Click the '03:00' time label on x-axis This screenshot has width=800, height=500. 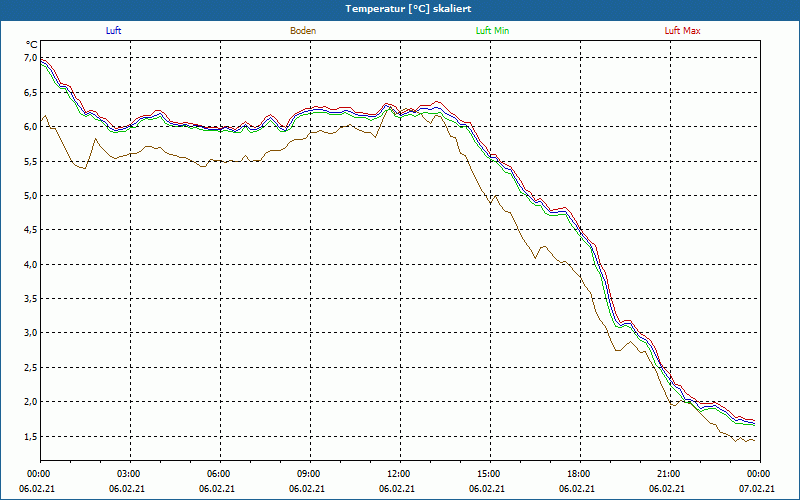click(127, 474)
